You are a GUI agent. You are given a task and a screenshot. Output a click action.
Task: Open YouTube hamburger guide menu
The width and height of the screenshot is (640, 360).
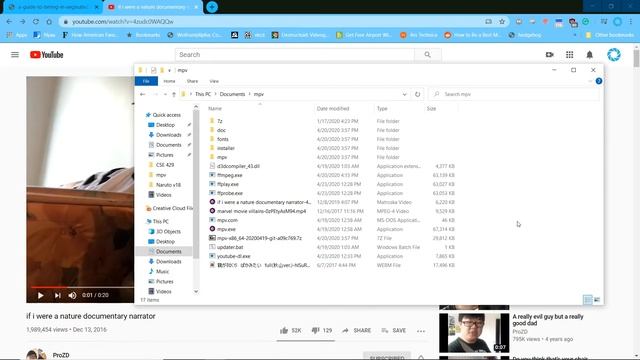tap(15, 54)
